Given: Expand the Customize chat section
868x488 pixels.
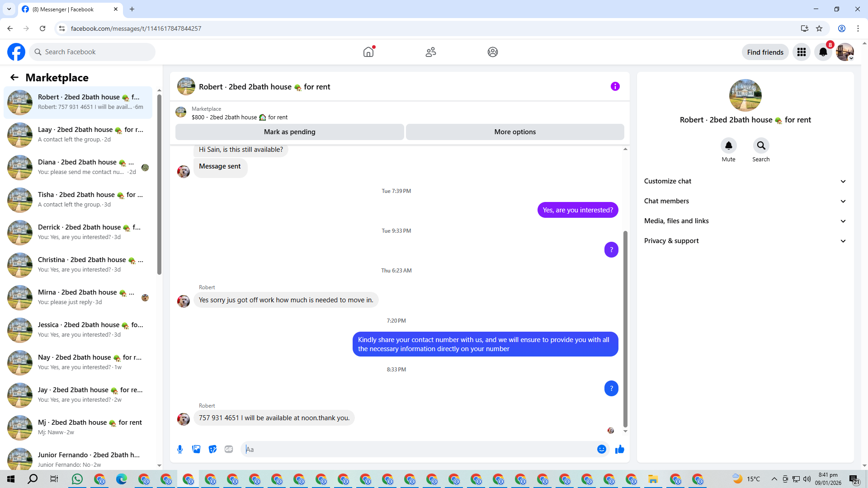Looking at the screenshot, I should [x=745, y=181].
